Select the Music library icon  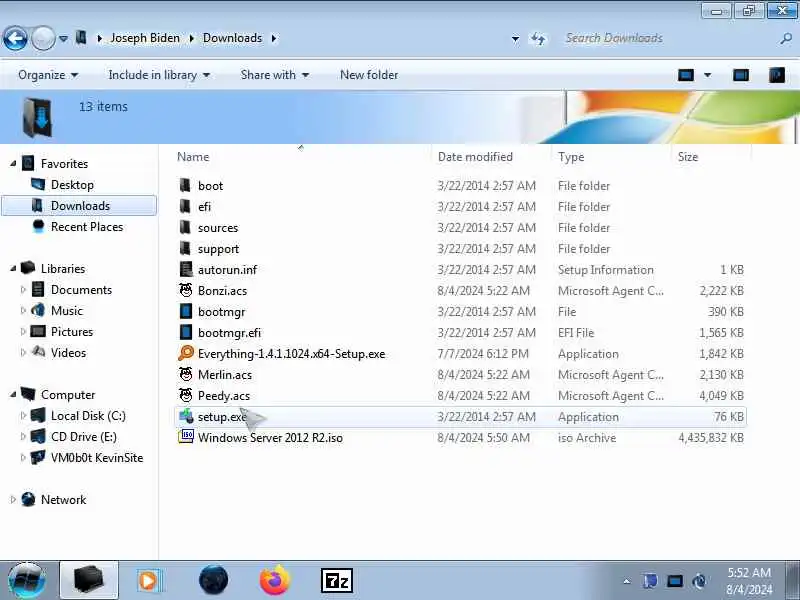[x=38, y=310]
